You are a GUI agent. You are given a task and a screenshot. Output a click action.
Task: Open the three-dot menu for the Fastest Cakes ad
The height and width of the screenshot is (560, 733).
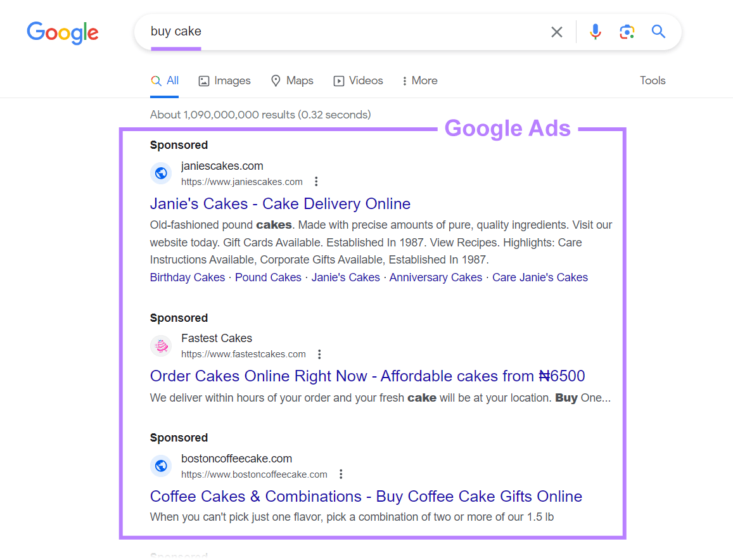point(319,354)
